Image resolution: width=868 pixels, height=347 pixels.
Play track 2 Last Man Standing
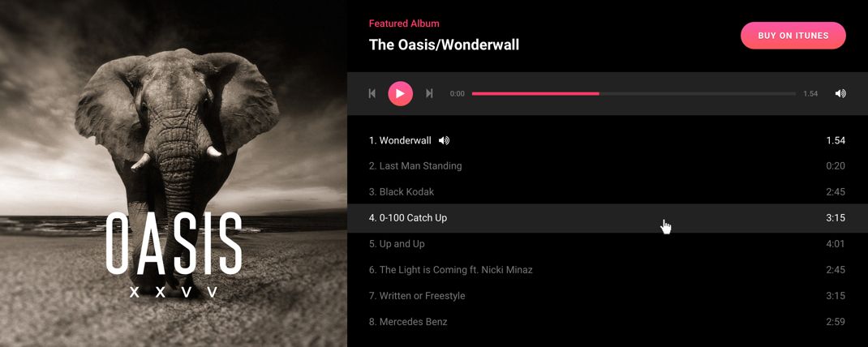(608, 166)
